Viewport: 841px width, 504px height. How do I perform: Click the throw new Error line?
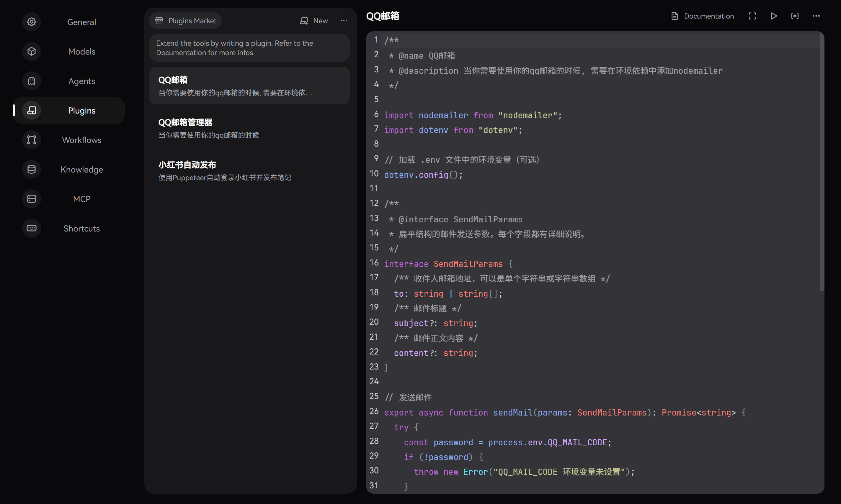tap(524, 472)
